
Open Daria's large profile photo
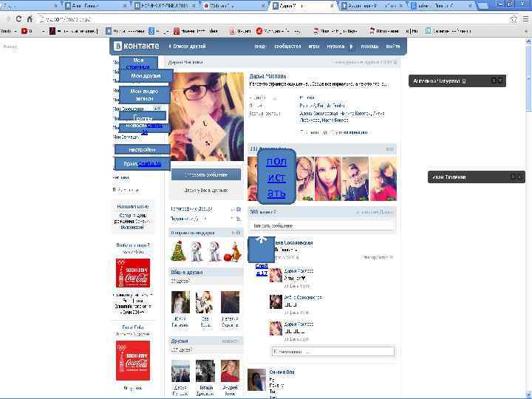(206, 117)
